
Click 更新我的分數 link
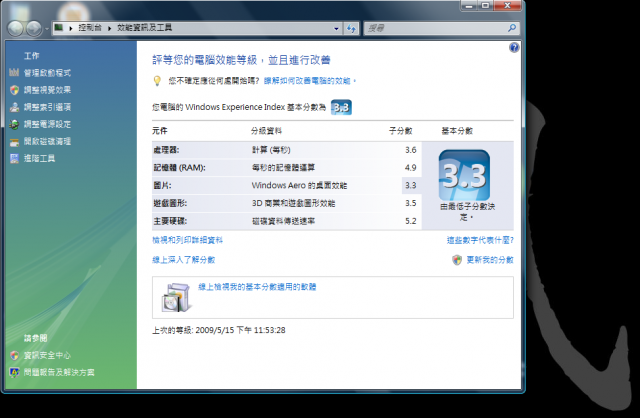point(490,260)
